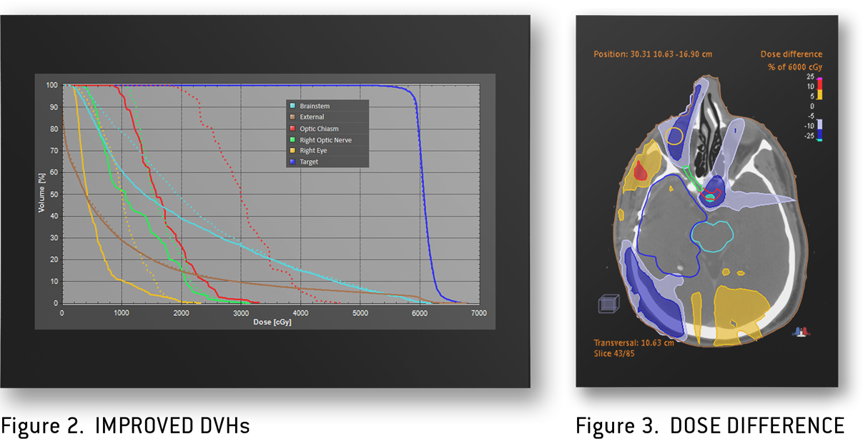Click the External brown legend swatch

click(x=292, y=117)
